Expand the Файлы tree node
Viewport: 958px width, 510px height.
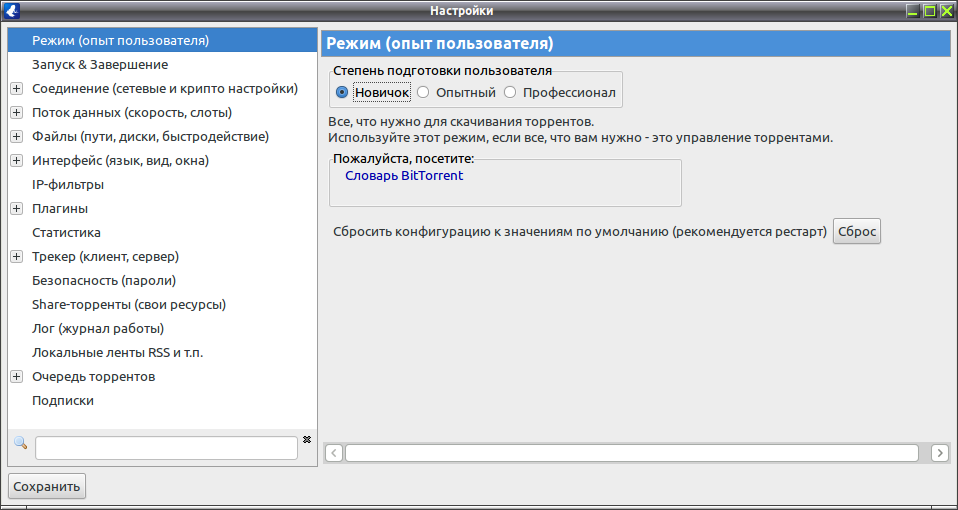click(x=17, y=137)
